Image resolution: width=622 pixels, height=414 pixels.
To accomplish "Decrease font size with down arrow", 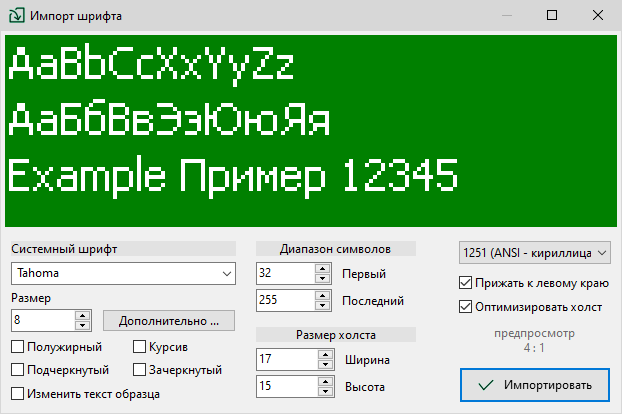I will [83, 325].
